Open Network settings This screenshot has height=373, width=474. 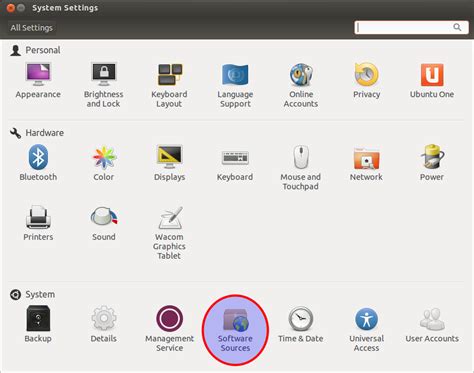click(x=366, y=163)
